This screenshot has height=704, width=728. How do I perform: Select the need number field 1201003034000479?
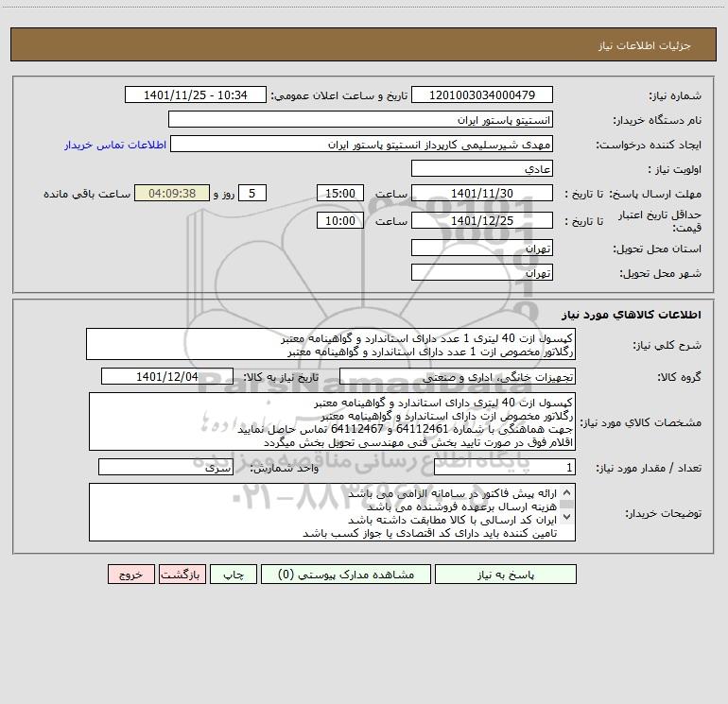[482, 95]
